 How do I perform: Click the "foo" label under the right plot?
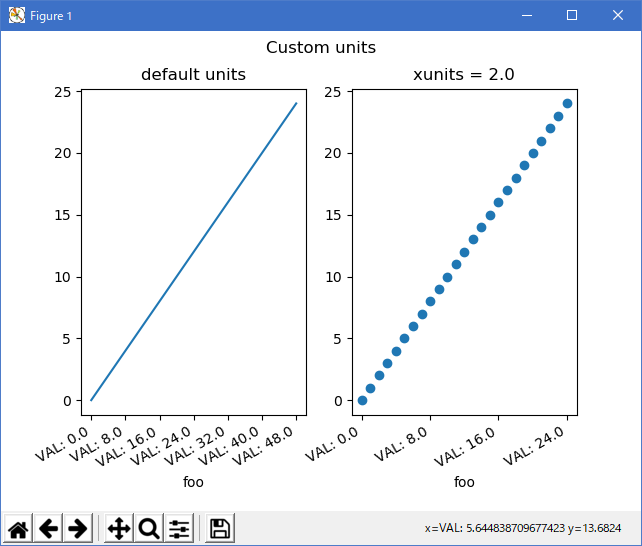pos(464,482)
